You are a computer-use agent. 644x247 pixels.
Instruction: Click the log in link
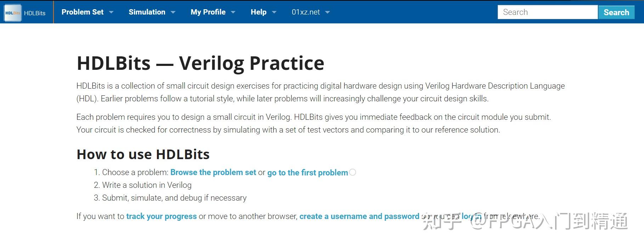click(471, 217)
